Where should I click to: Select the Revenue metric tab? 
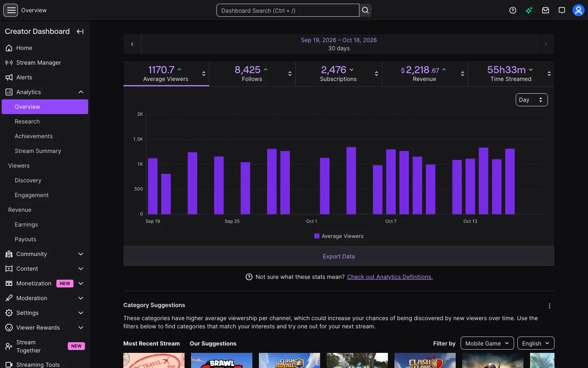pos(425,74)
